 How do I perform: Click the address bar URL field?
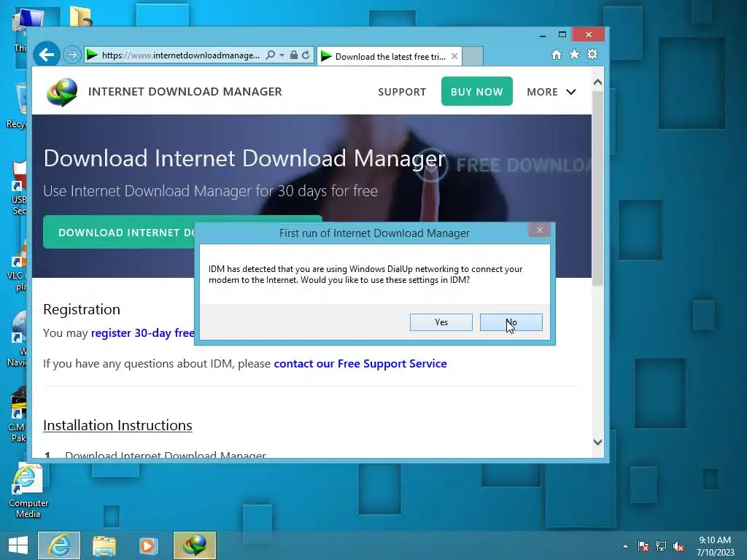[x=181, y=55]
